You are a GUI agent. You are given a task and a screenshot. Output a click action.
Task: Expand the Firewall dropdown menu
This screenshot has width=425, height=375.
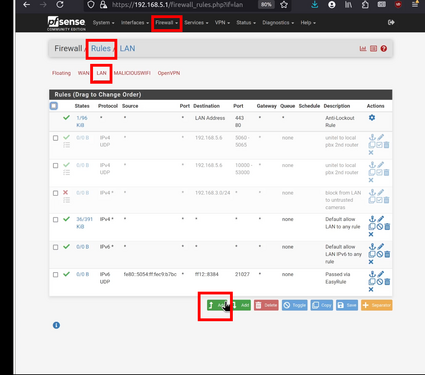pyautogui.click(x=167, y=23)
